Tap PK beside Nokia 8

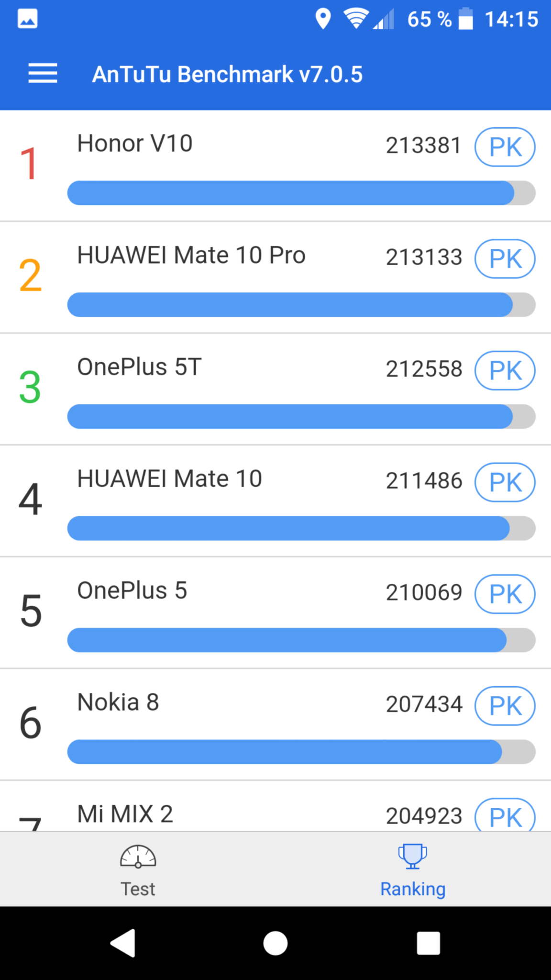point(505,706)
